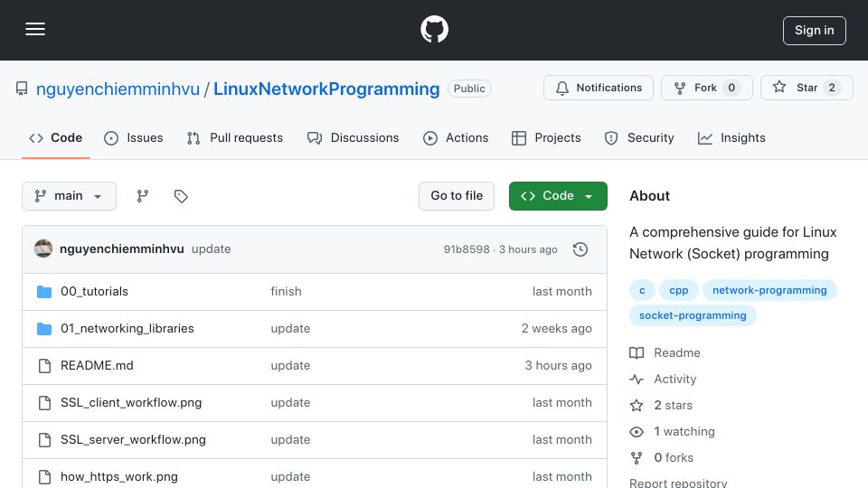View commit history clock icon
The height and width of the screenshot is (488, 868).
(580, 249)
